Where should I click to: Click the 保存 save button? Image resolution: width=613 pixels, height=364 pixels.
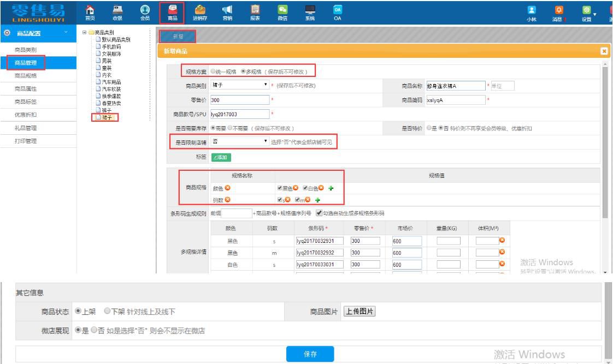point(310,354)
